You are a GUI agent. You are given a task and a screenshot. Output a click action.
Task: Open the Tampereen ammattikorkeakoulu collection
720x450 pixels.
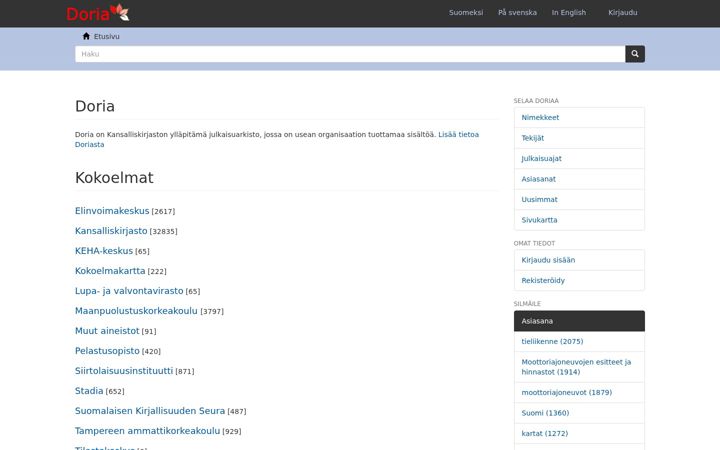point(147,431)
